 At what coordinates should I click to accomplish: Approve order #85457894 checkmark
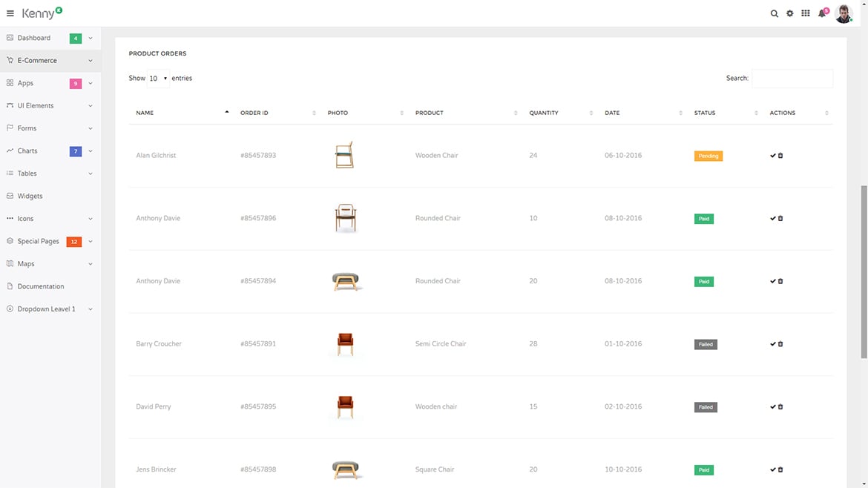(773, 281)
